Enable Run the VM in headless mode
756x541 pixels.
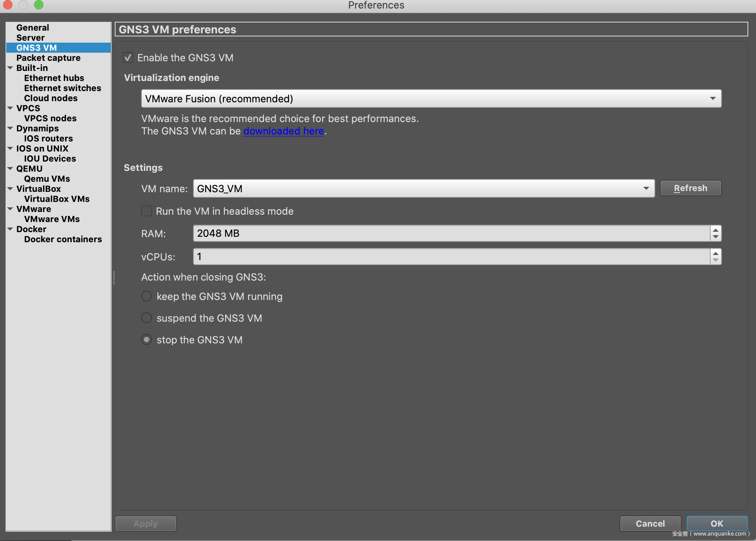(147, 211)
